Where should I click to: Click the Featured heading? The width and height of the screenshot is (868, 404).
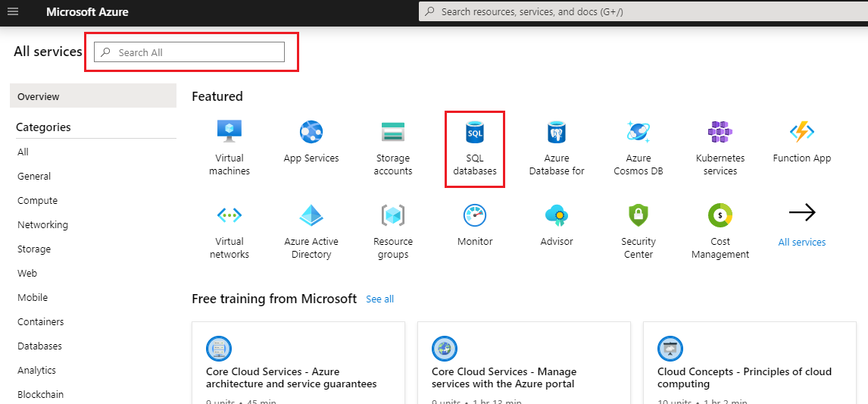pos(217,96)
